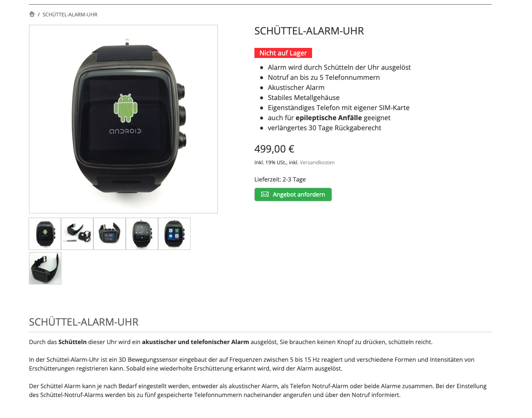This screenshot has width=532, height=418.
Task: Click the Angebot anfordern button label
Action: click(299, 195)
